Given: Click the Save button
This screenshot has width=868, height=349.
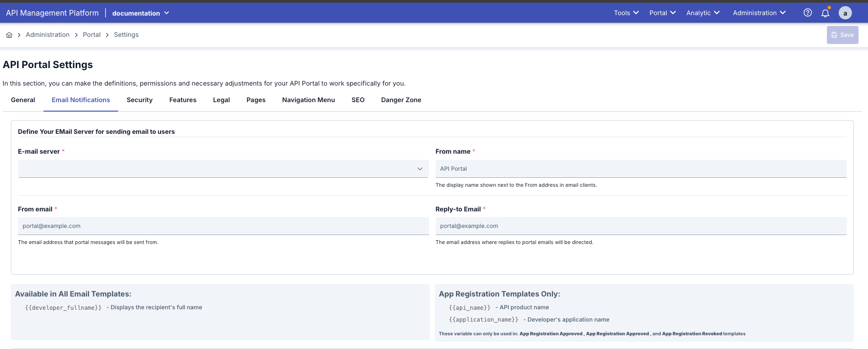Looking at the screenshot, I should tap(842, 35).
